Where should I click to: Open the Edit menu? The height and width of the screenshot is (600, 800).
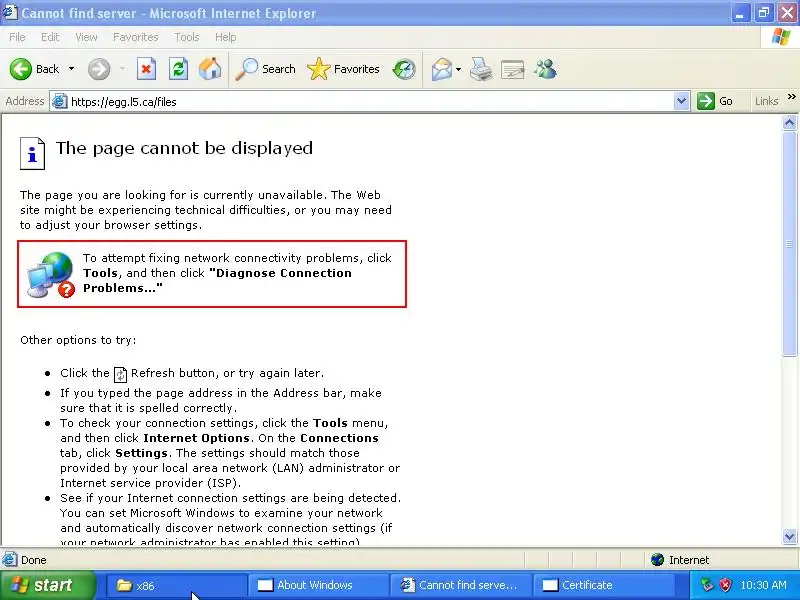click(x=50, y=37)
